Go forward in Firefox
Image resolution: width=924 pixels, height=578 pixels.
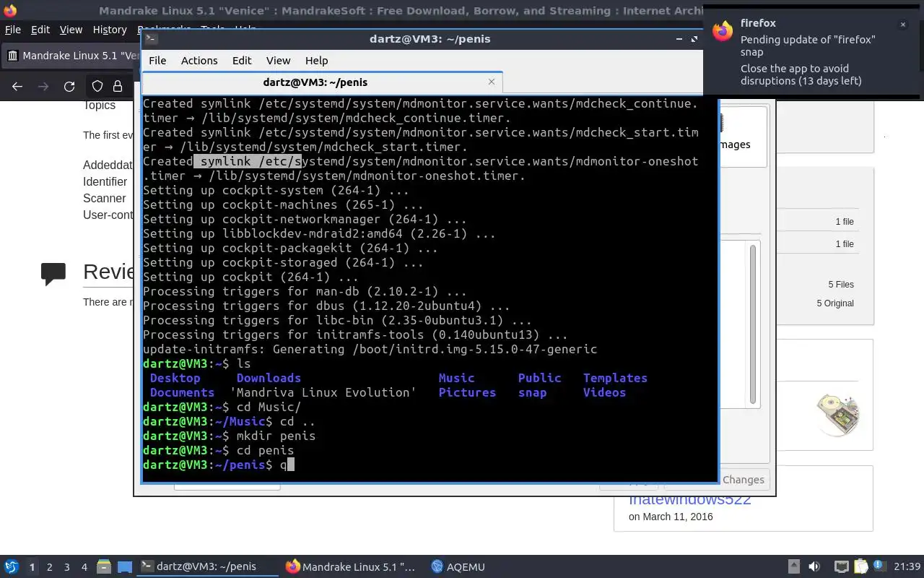[43, 87]
